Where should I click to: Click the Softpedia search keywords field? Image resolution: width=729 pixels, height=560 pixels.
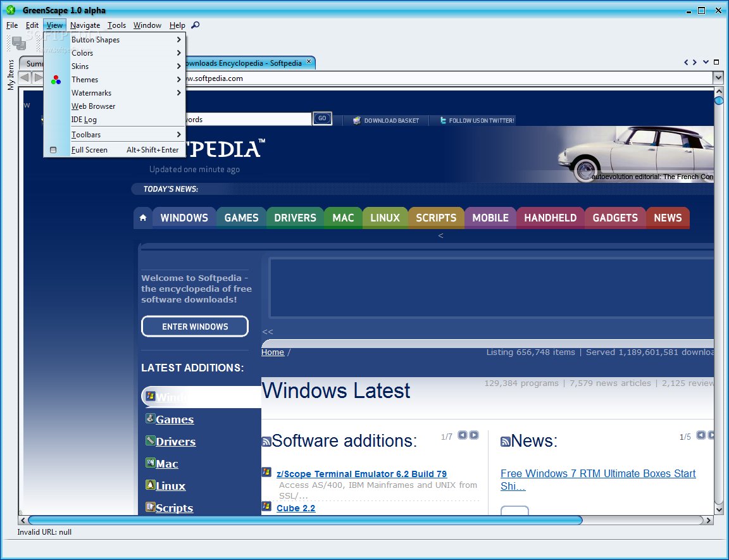tap(249, 119)
